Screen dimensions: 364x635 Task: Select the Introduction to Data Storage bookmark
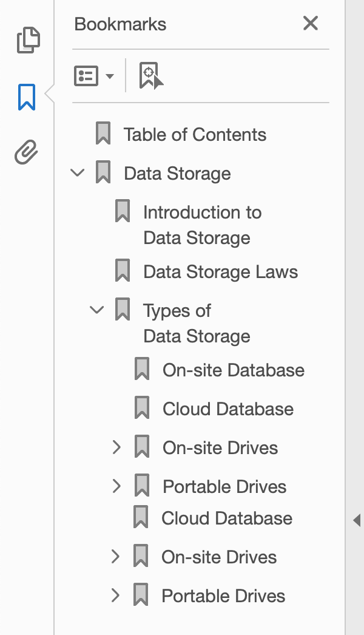click(x=201, y=225)
